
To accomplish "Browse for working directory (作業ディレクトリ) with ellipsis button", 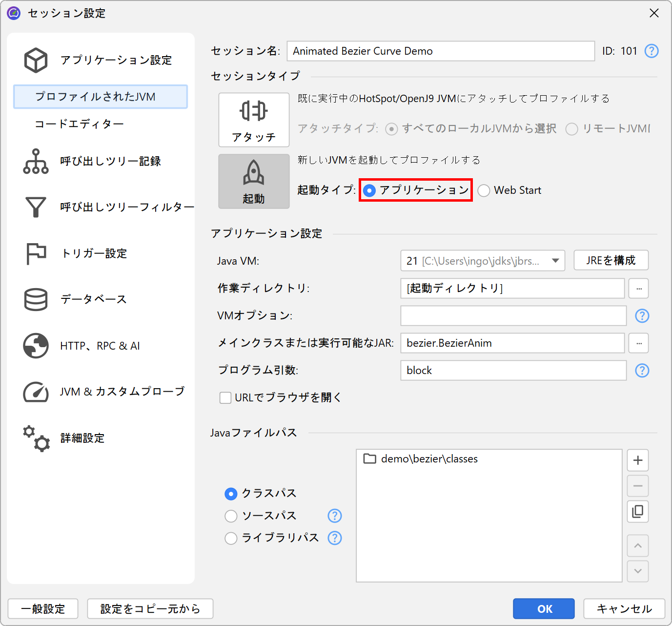I will click(x=638, y=289).
